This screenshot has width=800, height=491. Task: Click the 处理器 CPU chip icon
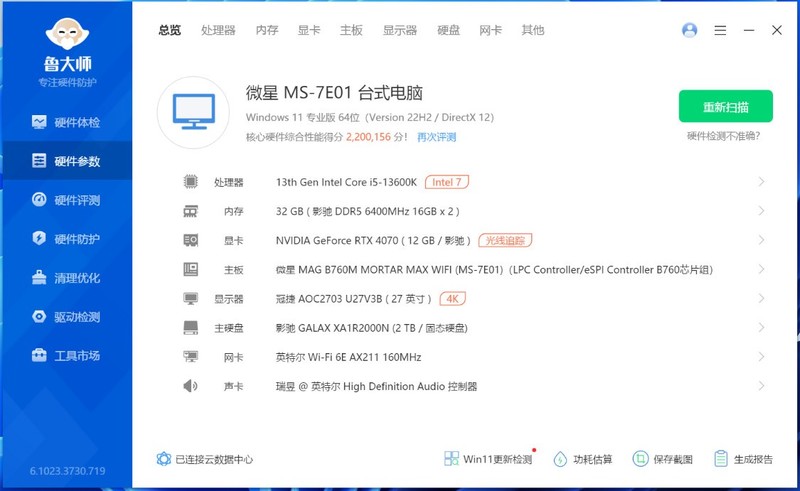click(x=190, y=181)
